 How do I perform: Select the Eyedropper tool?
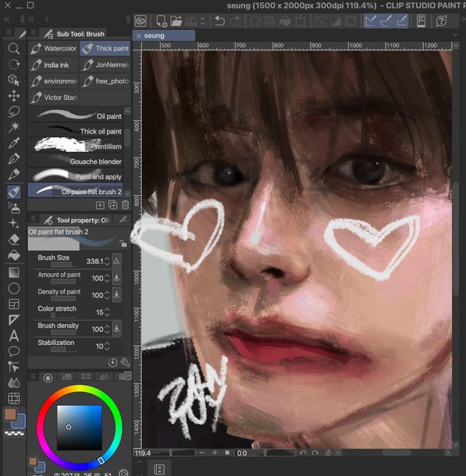(14, 143)
